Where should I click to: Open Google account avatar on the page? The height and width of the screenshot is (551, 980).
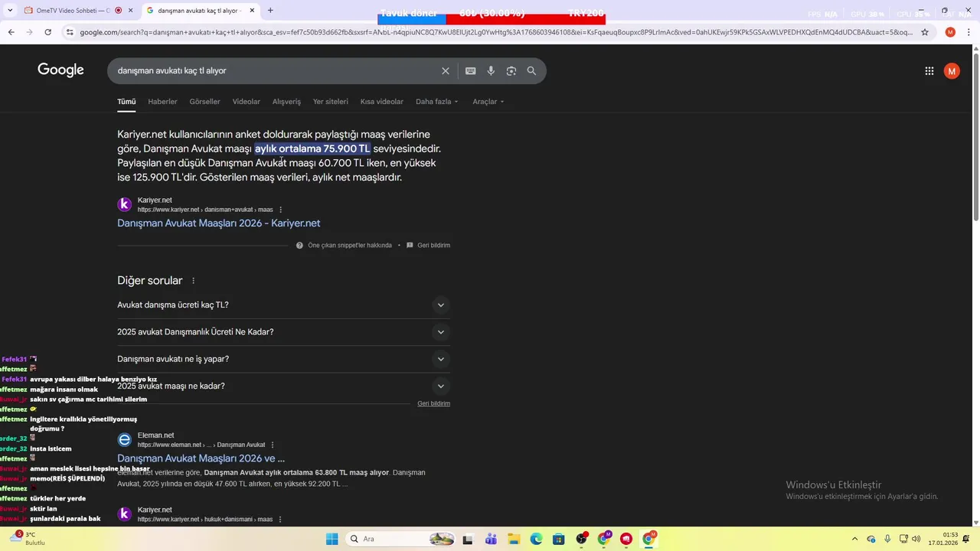click(952, 70)
